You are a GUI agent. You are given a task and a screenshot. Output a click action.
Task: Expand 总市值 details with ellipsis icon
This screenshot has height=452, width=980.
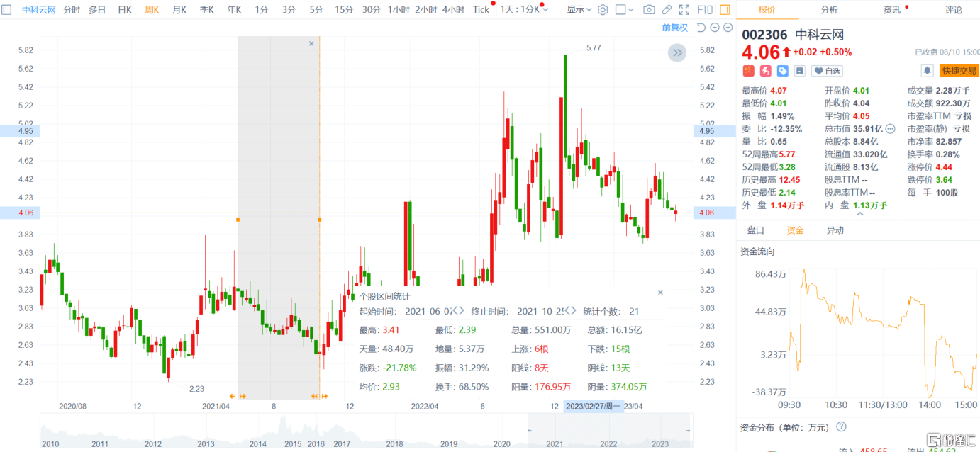[x=891, y=129]
